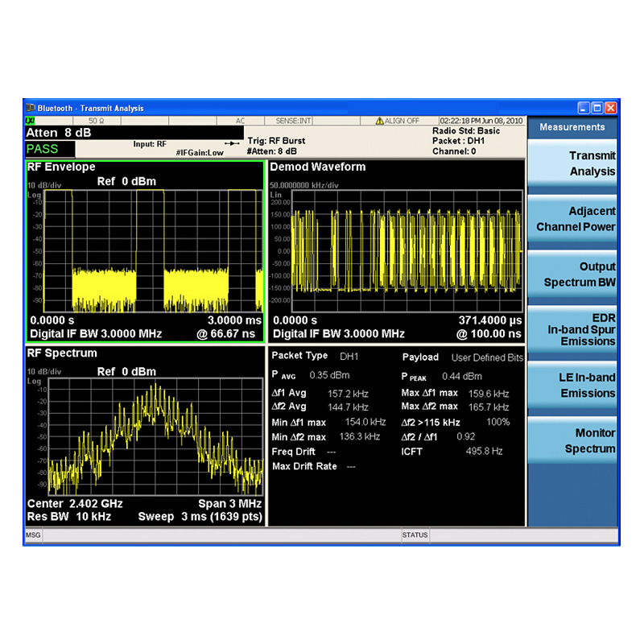Click Demod Waveform '@ 100.00 ns' readout
Screen dimensions: 644x644
click(489, 333)
